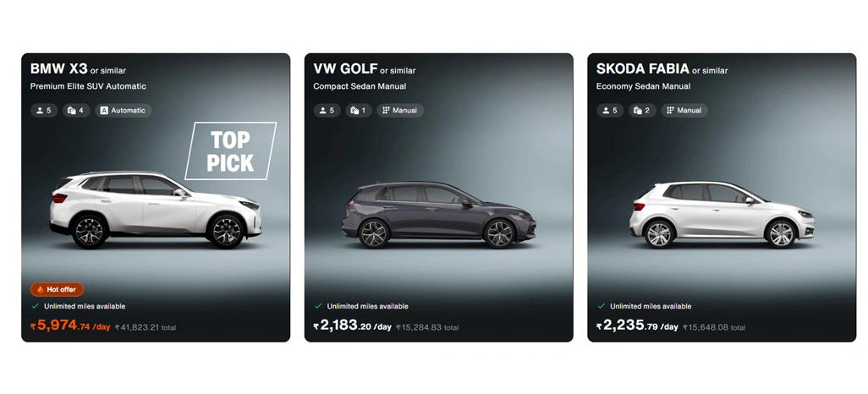Click the luggage icon on VW Golf card
Screen dimensions: 868x394
[354, 111]
